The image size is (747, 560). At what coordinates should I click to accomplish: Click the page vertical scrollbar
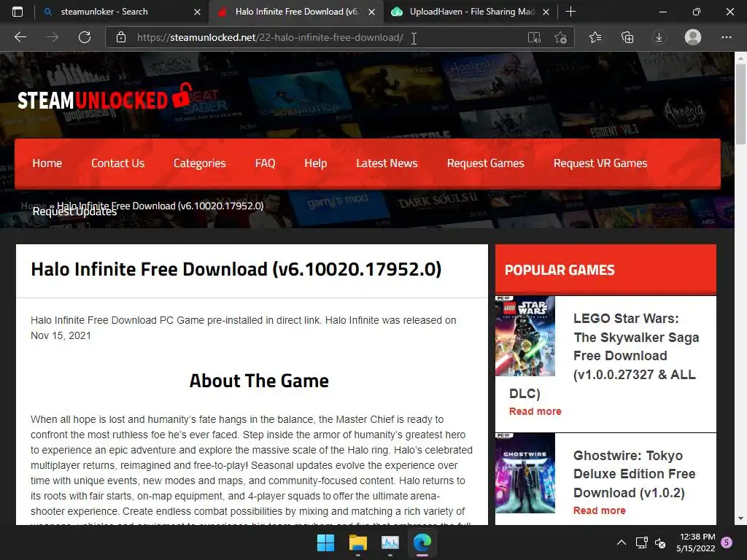pos(740,104)
